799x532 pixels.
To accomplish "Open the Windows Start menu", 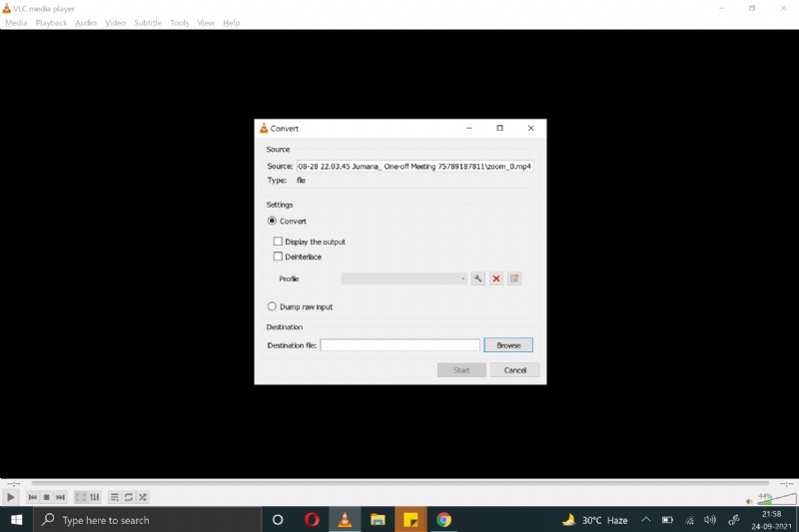I will (x=16, y=520).
